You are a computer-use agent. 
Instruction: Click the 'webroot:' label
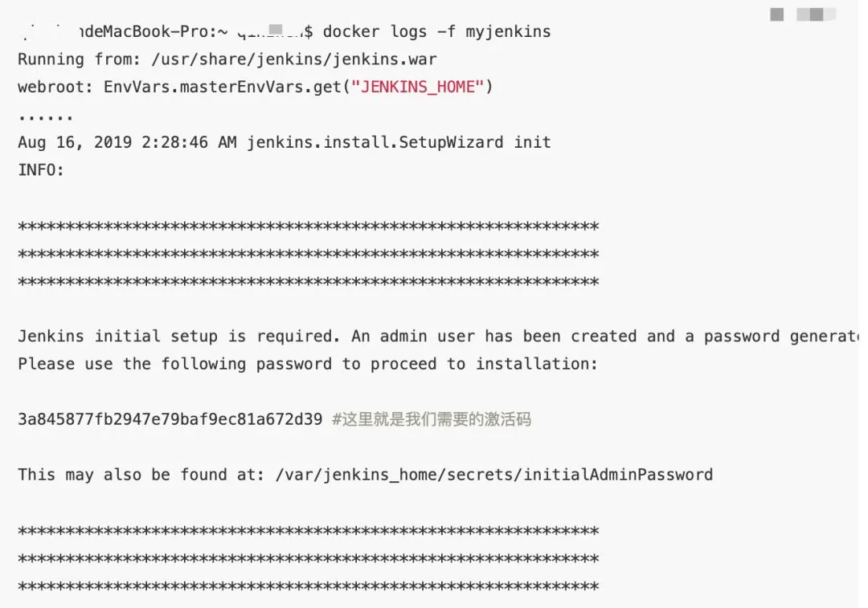click(55, 87)
